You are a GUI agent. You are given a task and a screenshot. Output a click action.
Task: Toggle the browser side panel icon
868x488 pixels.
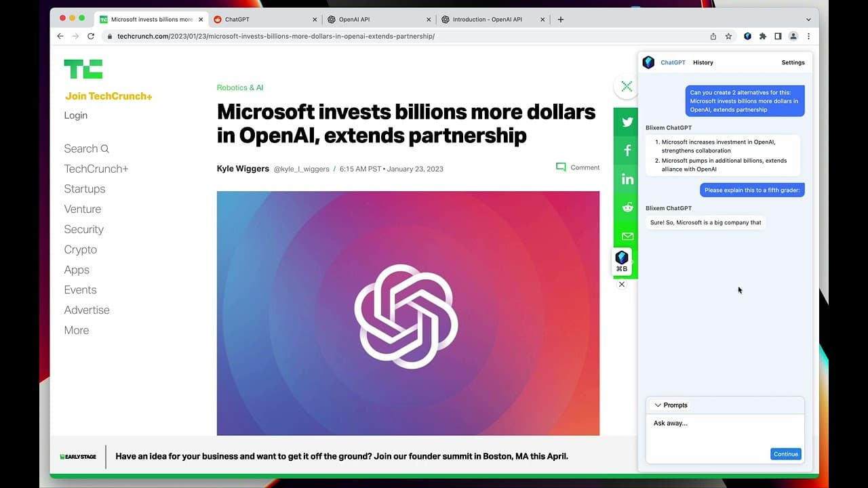778,36
